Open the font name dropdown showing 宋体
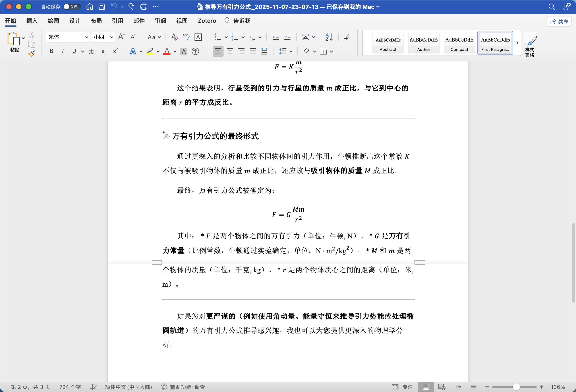 87,37
